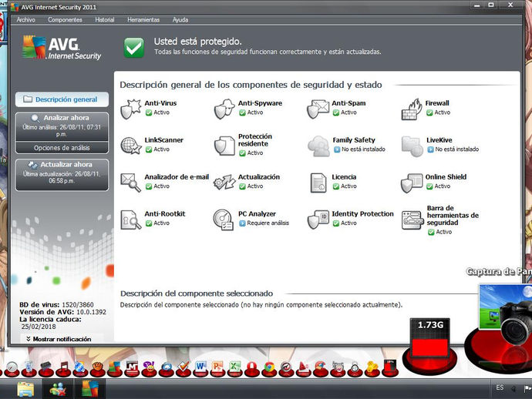532x399 pixels.
Task: Open the Anti-Spyware component
Action: 248,109
